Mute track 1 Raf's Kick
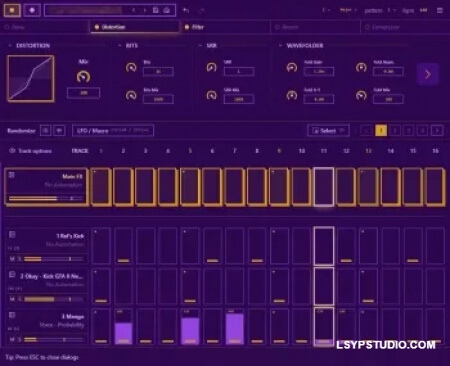 12,259
